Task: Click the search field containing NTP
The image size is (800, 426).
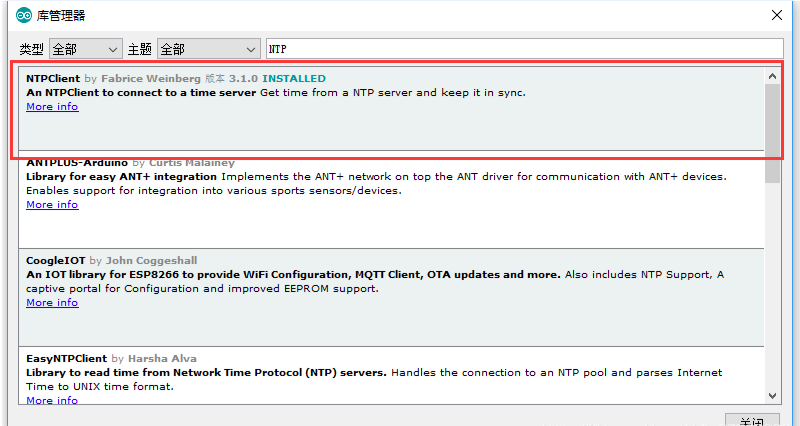Action: [x=524, y=49]
